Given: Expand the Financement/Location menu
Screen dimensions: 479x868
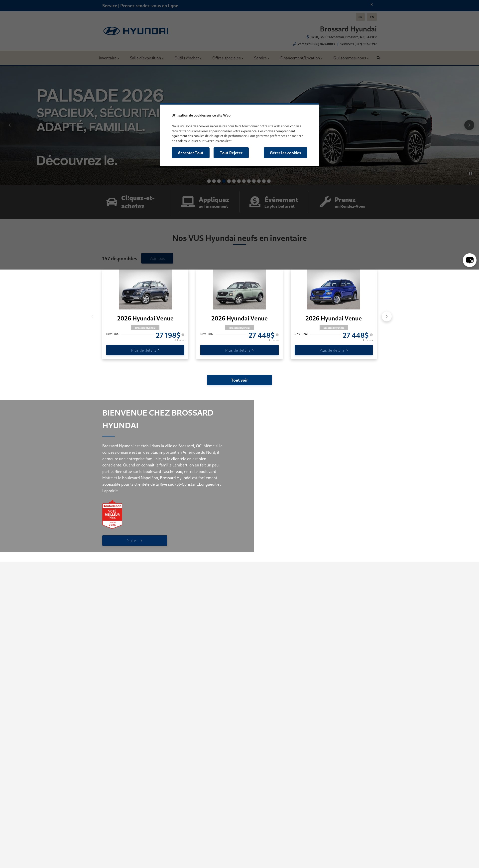Looking at the screenshot, I should tap(301, 58).
